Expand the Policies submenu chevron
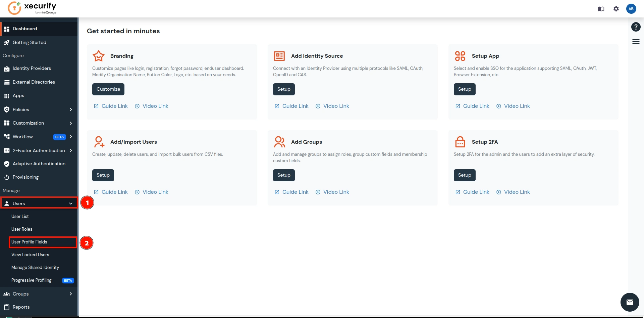Screen dimensions: 644x318 tap(71, 109)
